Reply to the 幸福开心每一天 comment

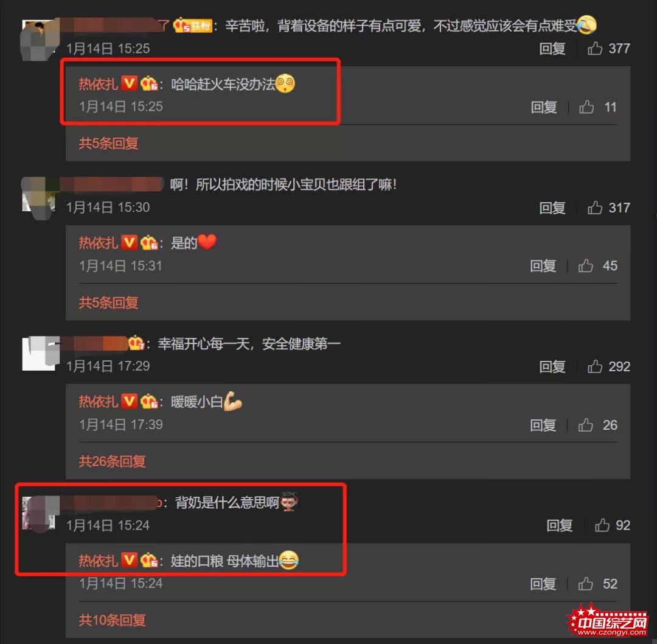[552, 366]
